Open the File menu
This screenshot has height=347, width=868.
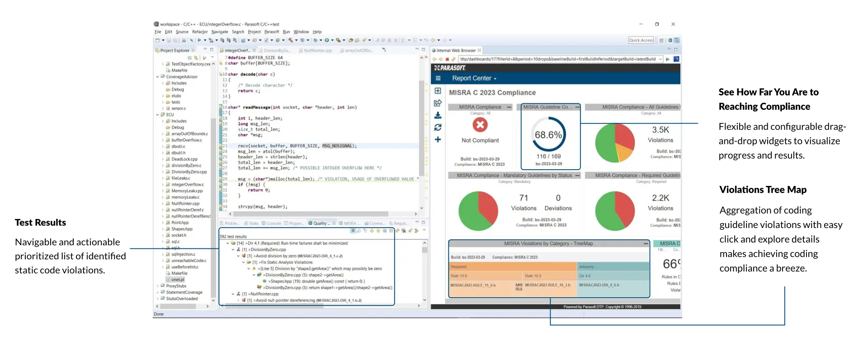[158, 32]
